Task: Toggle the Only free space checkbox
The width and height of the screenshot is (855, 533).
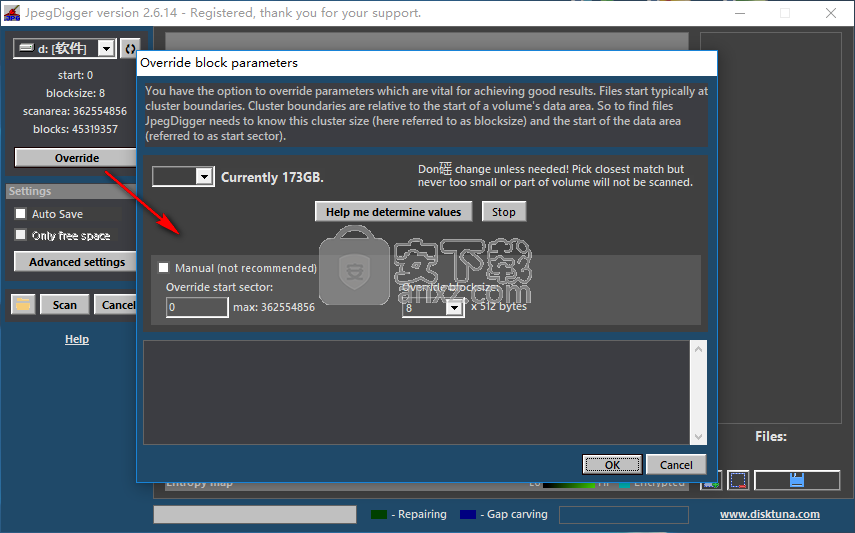Action: click(x=21, y=235)
